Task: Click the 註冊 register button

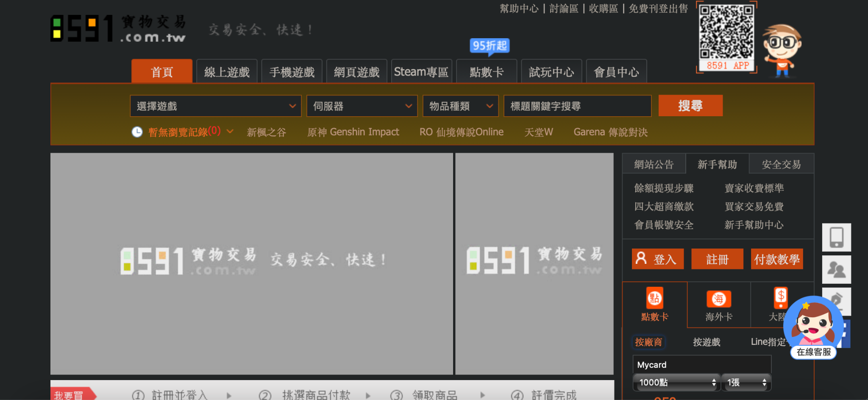Action: [717, 259]
